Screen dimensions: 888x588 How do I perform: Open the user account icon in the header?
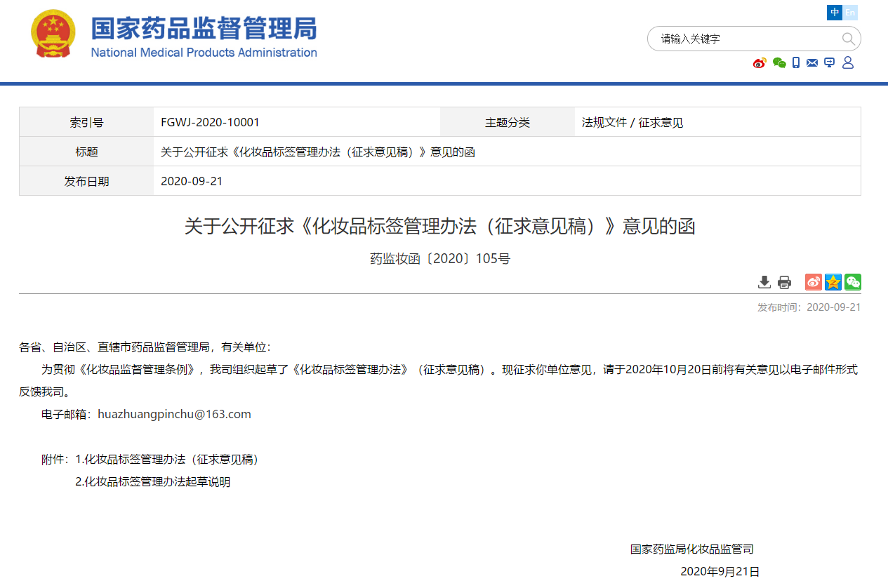tap(848, 63)
